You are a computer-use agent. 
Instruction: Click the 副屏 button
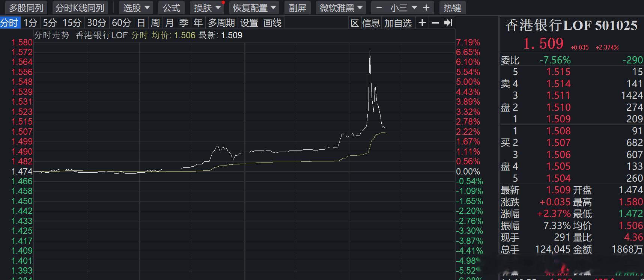pyautogui.click(x=297, y=8)
